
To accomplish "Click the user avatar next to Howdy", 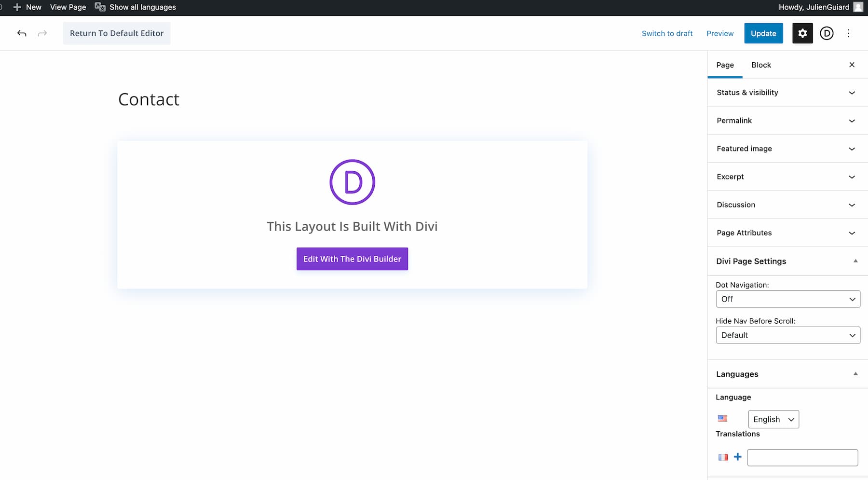I will click(858, 7).
